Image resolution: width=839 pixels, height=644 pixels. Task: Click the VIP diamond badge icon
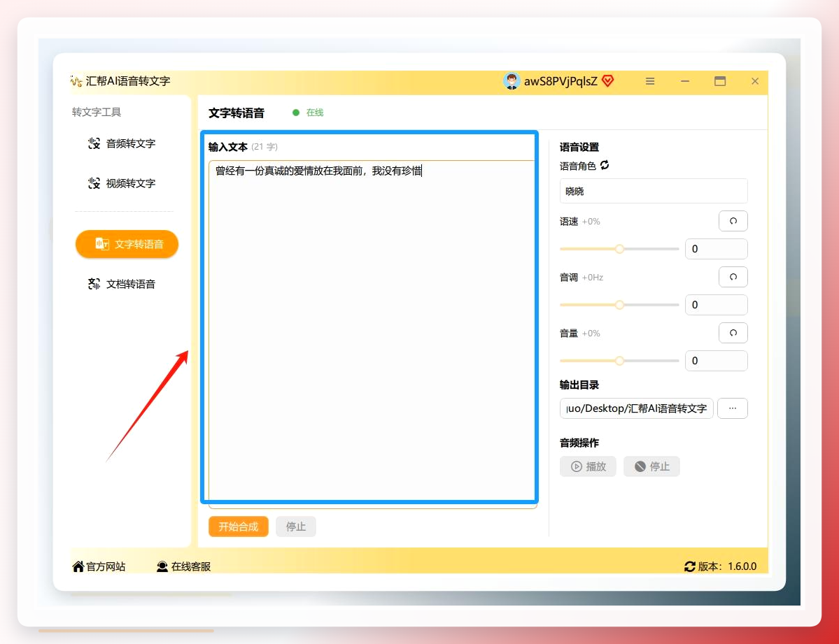(608, 81)
